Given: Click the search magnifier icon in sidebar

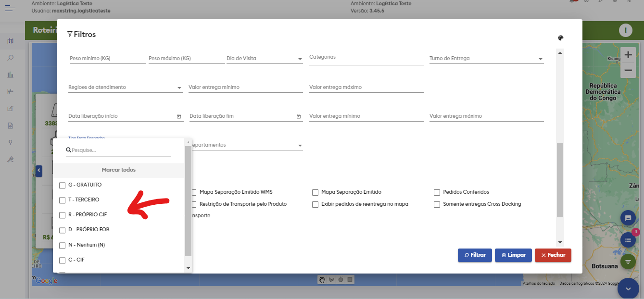Looking at the screenshot, I should click(10, 58).
